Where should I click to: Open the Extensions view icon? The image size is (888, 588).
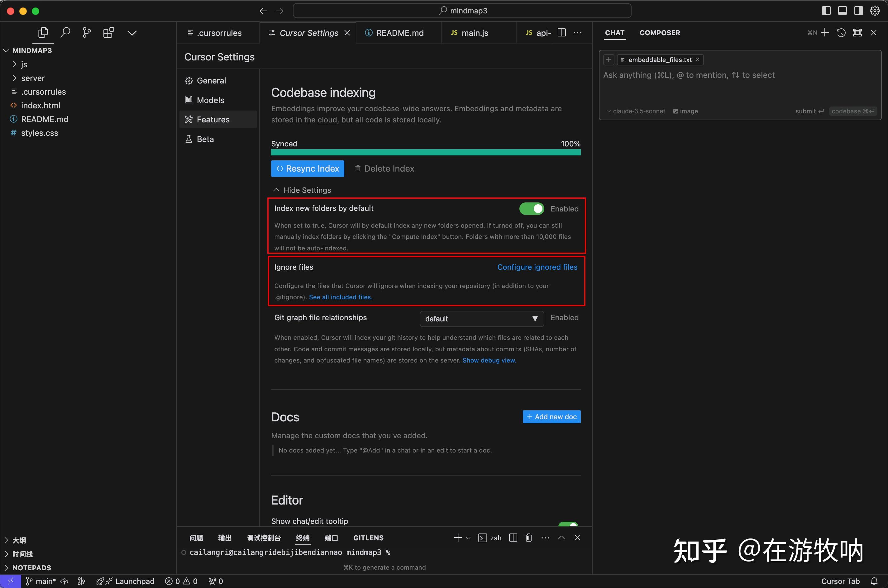[108, 33]
